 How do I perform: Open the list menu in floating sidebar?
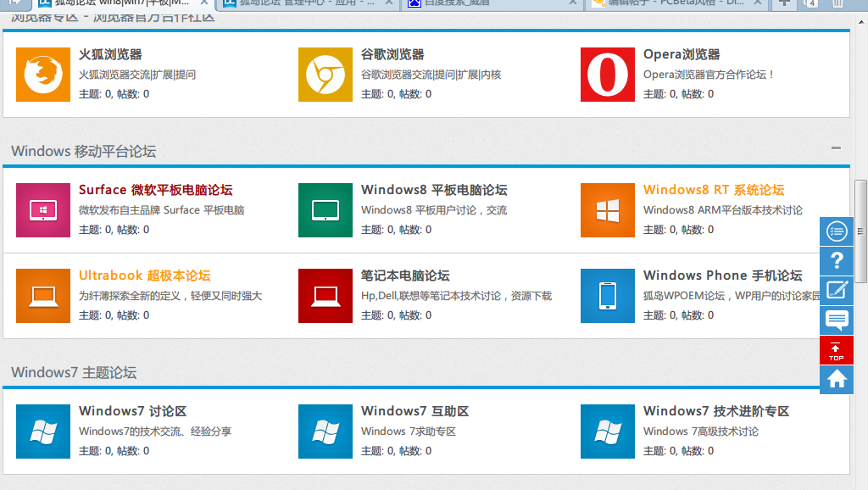[837, 231]
